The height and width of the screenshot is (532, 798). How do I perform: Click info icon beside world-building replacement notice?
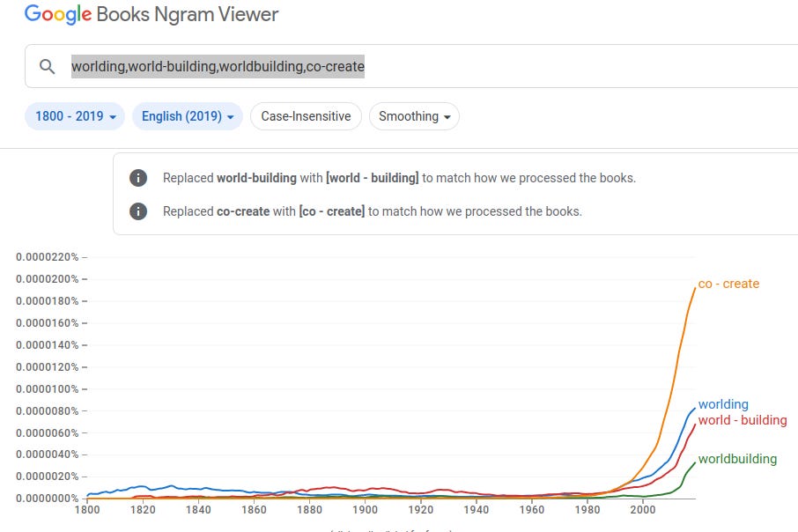pos(138,178)
